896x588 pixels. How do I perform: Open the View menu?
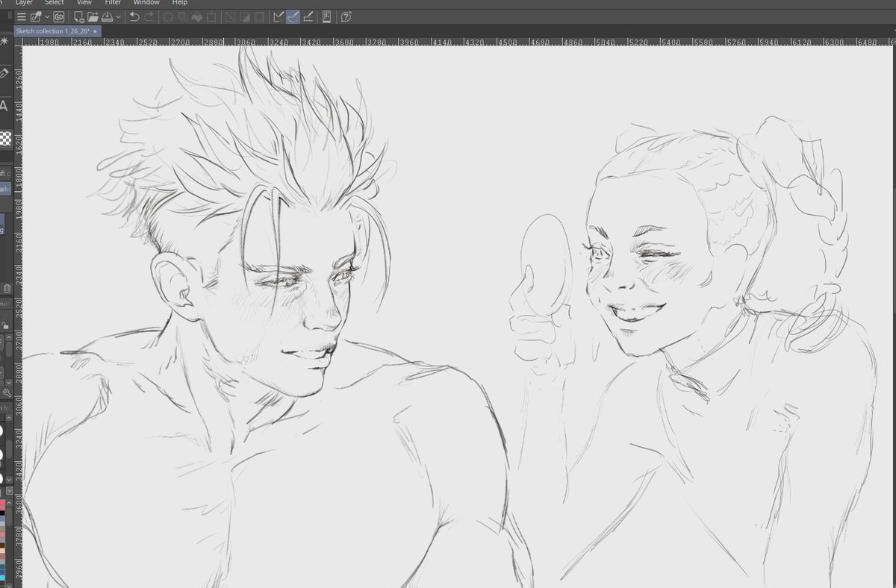coord(84,3)
